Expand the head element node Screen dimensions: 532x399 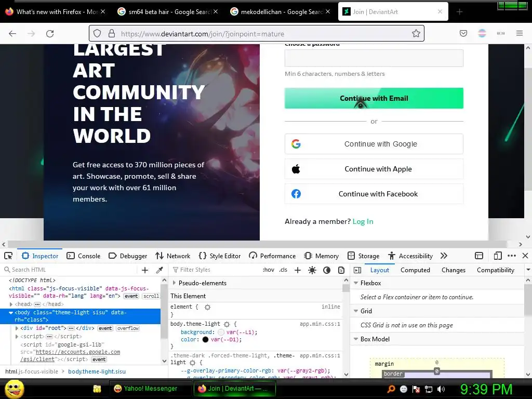pos(11,304)
